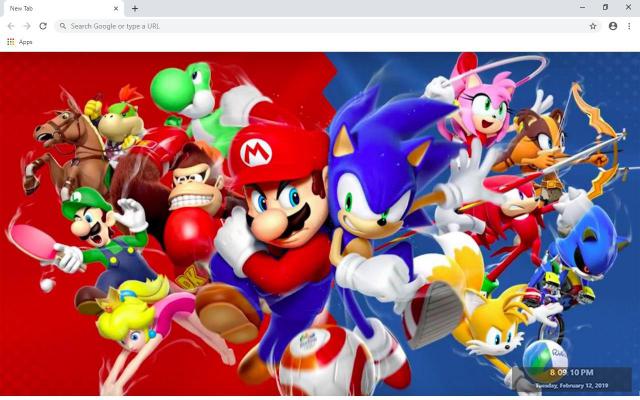Reload the current page
The image size is (640, 400).
tap(43, 26)
